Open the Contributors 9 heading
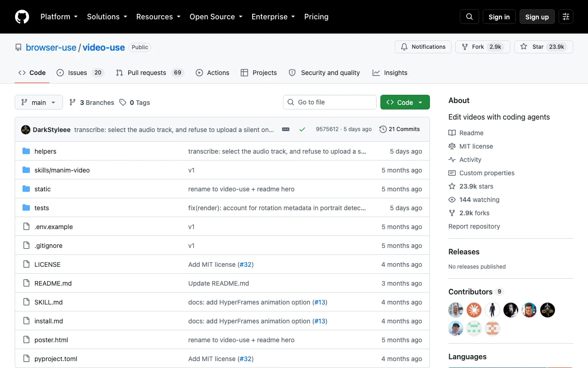Screen dimensions: 588x368 coord(476,292)
